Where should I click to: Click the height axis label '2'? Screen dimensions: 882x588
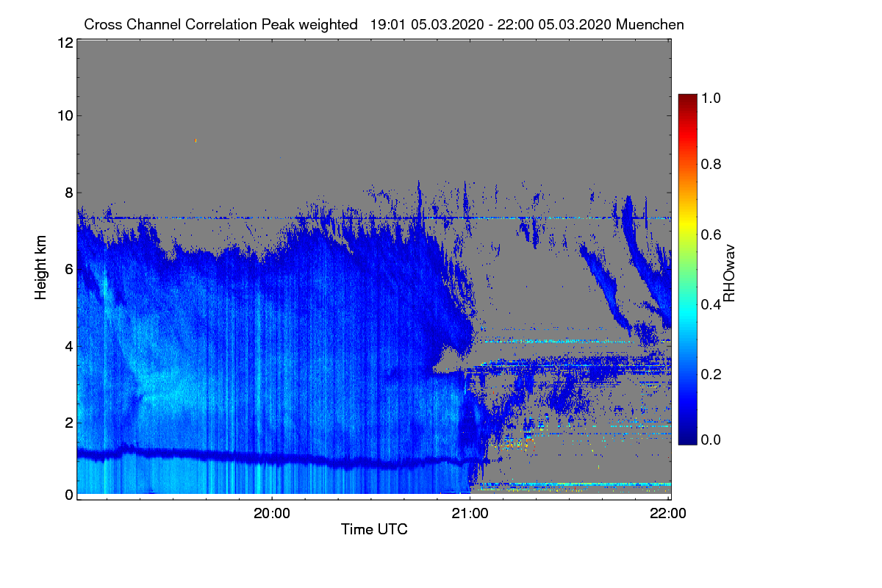(x=68, y=423)
